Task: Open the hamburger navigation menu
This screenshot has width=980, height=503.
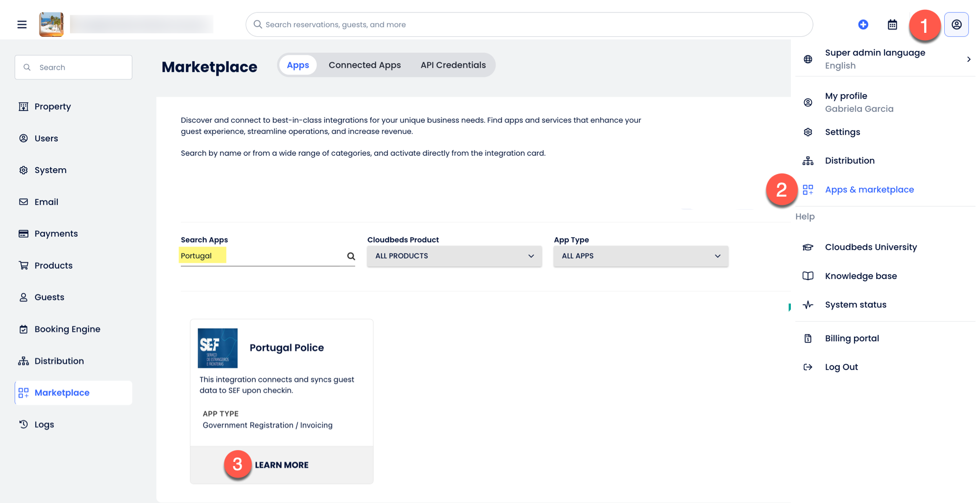Action: (x=22, y=25)
